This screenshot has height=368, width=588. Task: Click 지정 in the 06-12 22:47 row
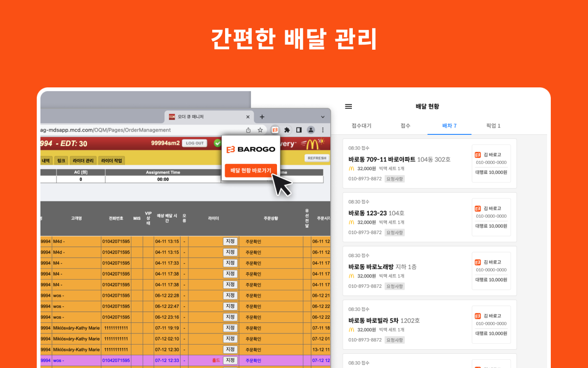pyautogui.click(x=230, y=306)
